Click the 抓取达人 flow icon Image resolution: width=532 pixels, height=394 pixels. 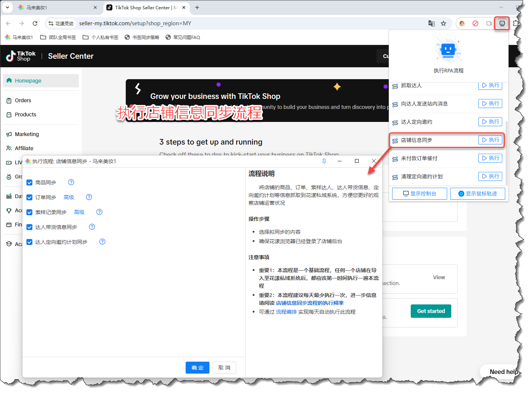[395, 86]
